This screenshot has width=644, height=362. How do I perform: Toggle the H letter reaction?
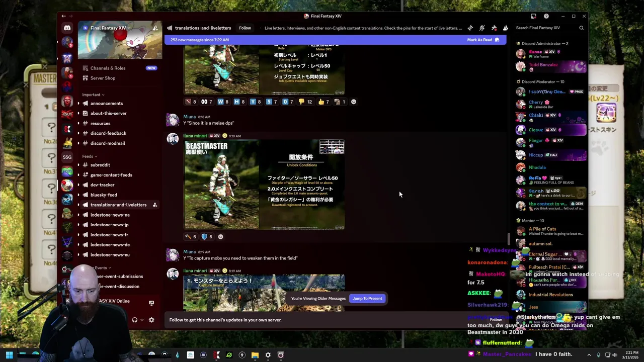(x=240, y=102)
